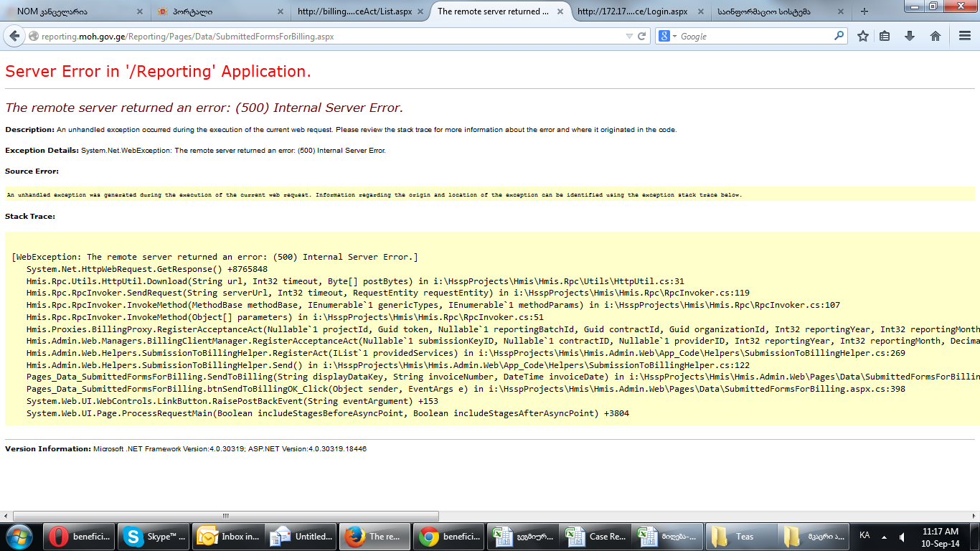Open the Firefox hamburger menu
The image size is (980, 551).
tap(965, 36)
